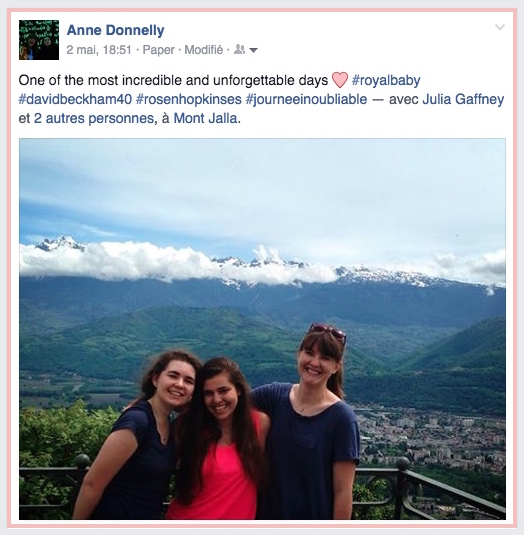Open the post timestamp 2 mai, 18:51
The image size is (524, 535).
[99, 50]
